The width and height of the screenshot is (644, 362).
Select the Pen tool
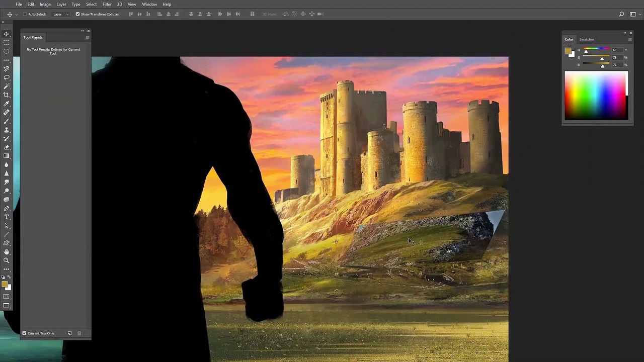click(7, 208)
